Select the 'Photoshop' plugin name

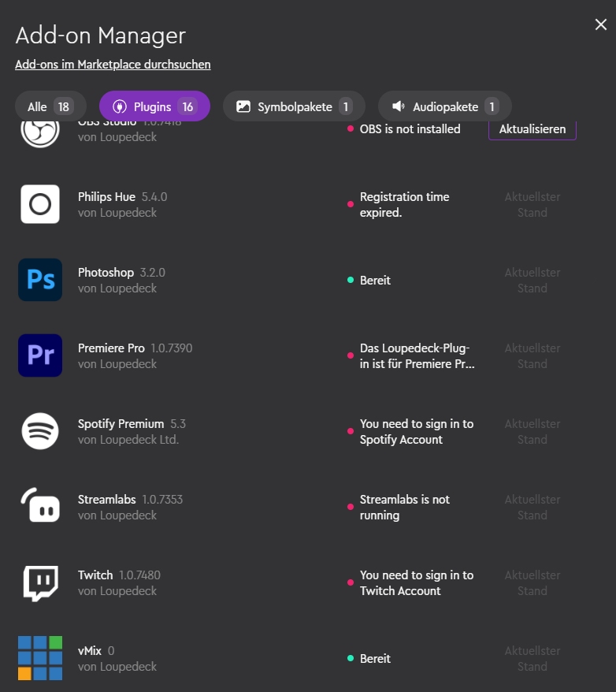pyautogui.click(x=106, y=272)
